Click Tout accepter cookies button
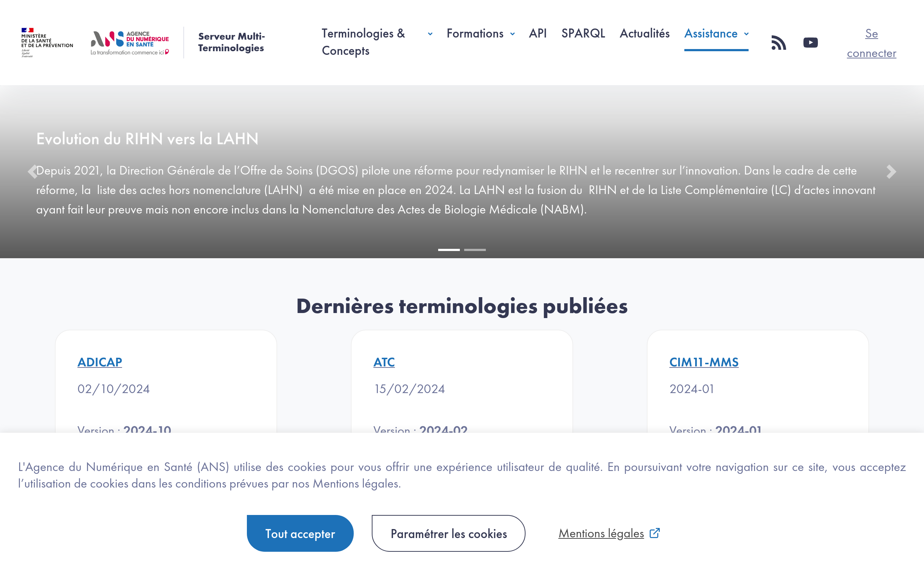Image resolution: width=924 pixels, height=577 pixels. pos(300,533)
